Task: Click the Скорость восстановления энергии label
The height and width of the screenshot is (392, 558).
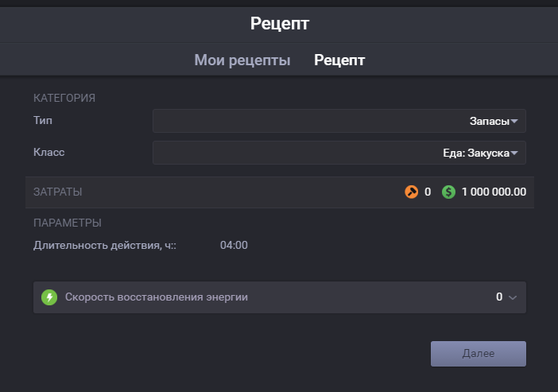Action: 156,297
